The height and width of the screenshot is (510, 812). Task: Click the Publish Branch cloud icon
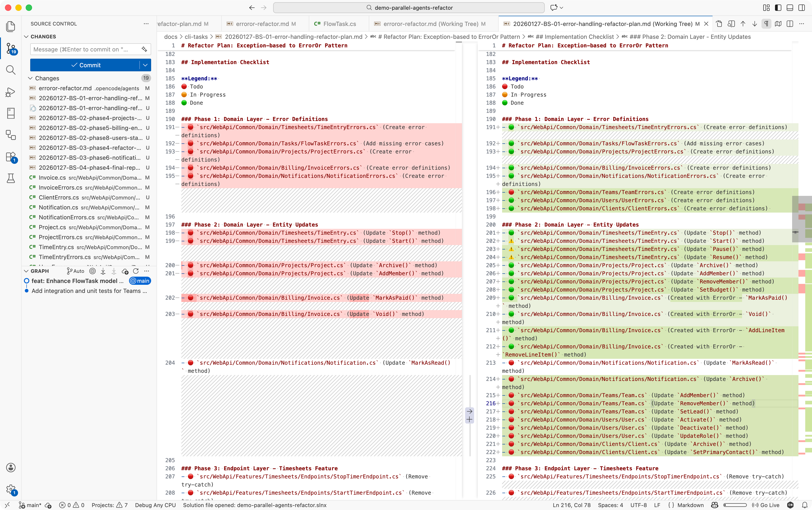point(125,271)
